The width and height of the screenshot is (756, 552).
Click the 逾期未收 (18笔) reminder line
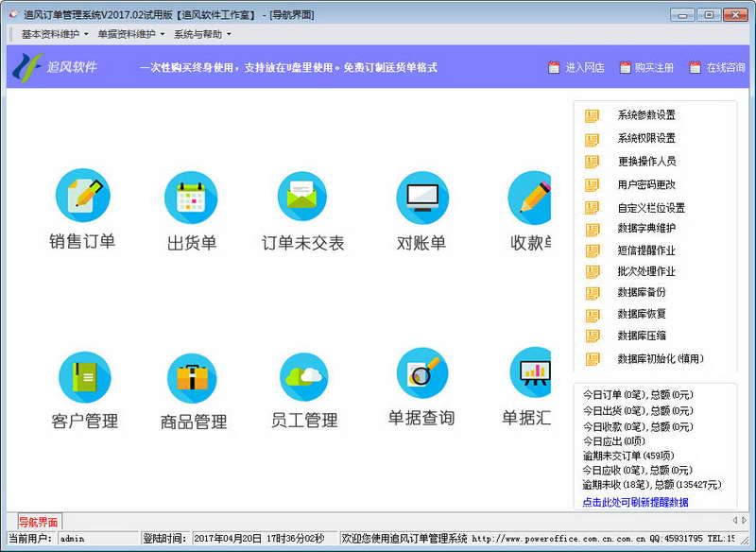coord(652,485)
